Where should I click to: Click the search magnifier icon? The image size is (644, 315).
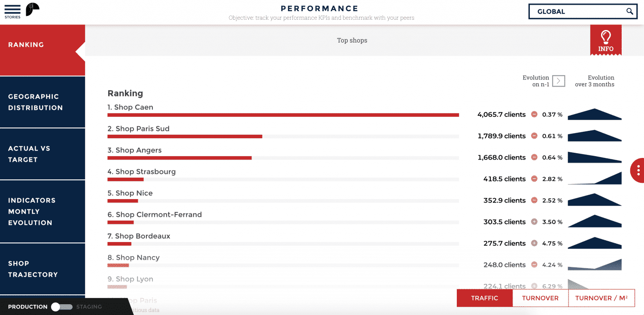[x=629, y=12]
